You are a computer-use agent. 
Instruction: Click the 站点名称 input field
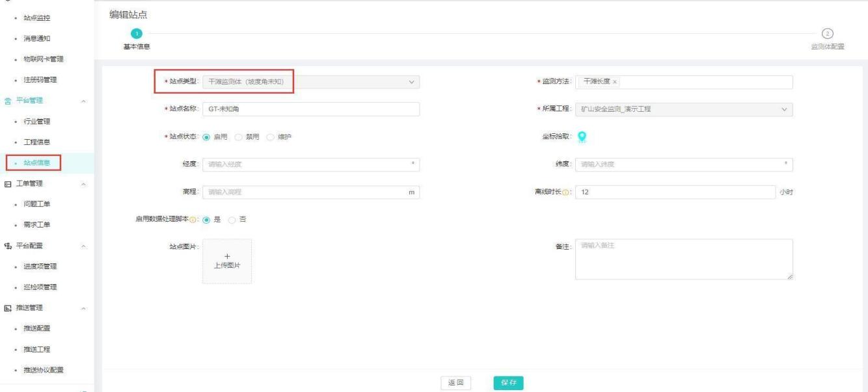pyautogui.click(x=310, y=109)
